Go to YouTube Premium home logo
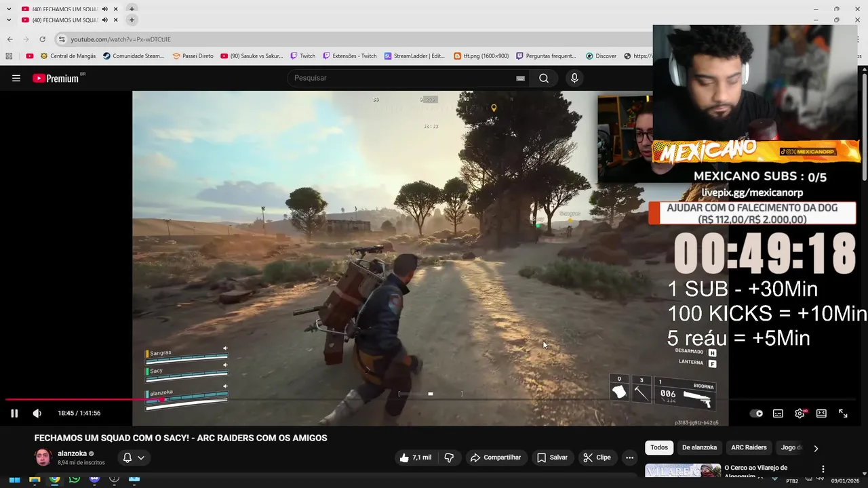Screen dimensions: 868x488 [56, 78]
